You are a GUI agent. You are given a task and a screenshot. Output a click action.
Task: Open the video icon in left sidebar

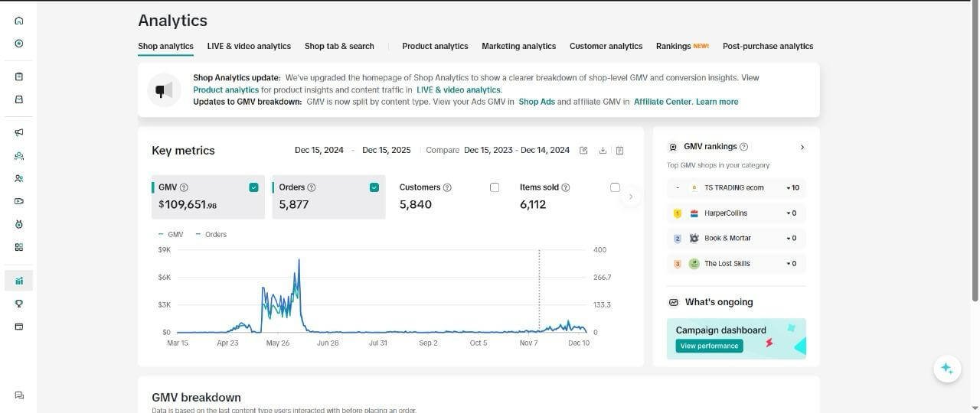19,201
